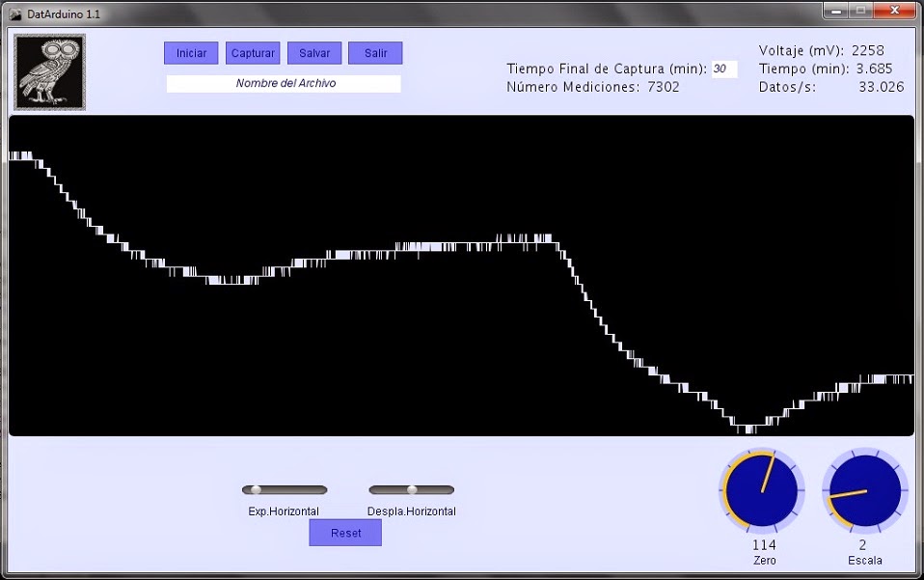Close the DatArduino window
Screen dimensions: 924x580
894,11
